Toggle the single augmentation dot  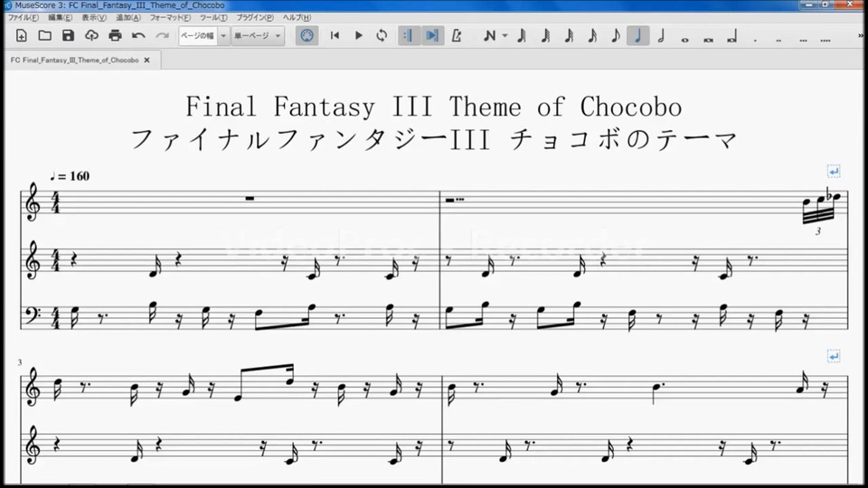coord(755,39)
